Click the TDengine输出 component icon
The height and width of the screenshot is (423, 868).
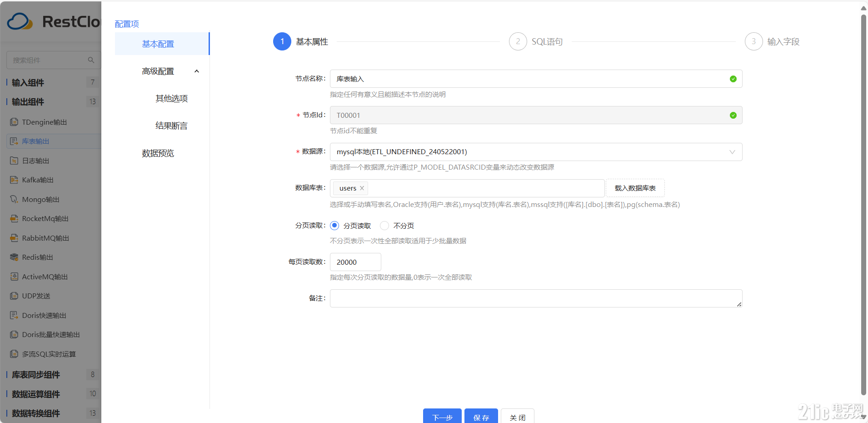14,122
